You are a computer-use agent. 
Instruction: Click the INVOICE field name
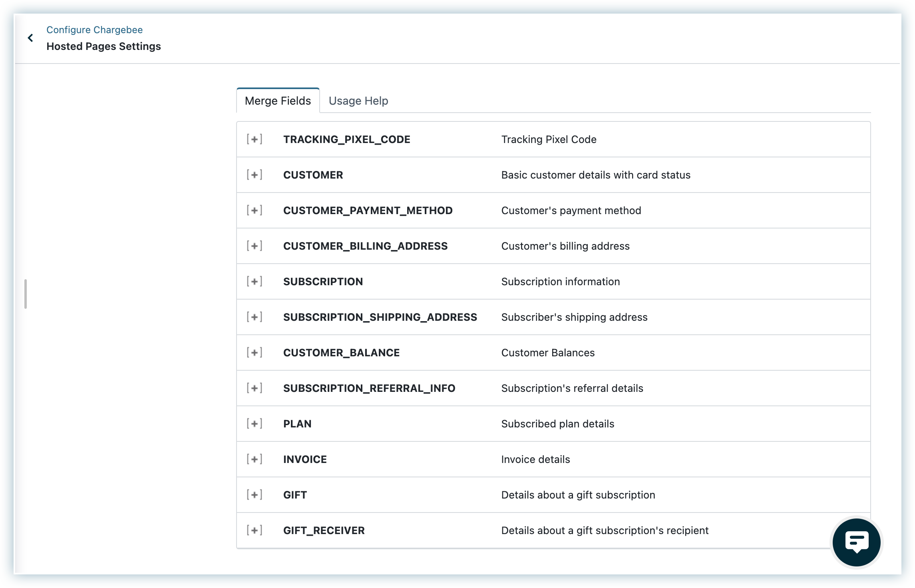pos(305,459)
